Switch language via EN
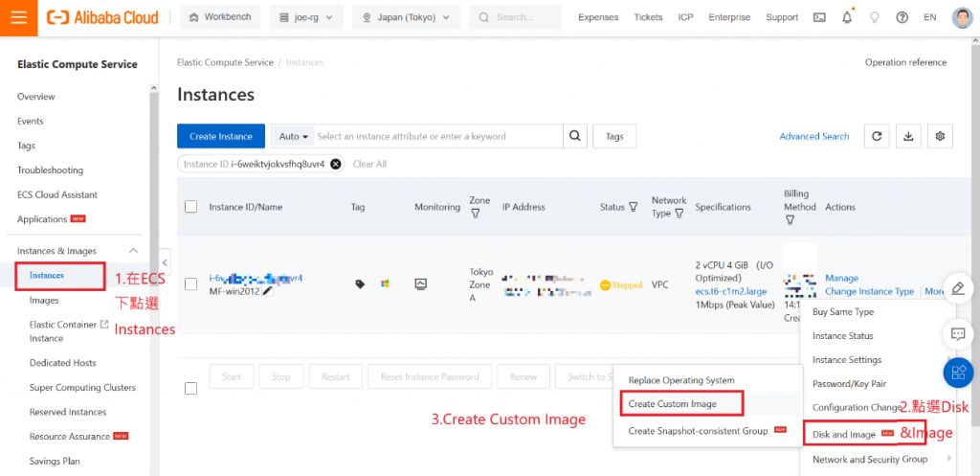Viewport: 980px width, 476px height. click(x=930, y=17)
